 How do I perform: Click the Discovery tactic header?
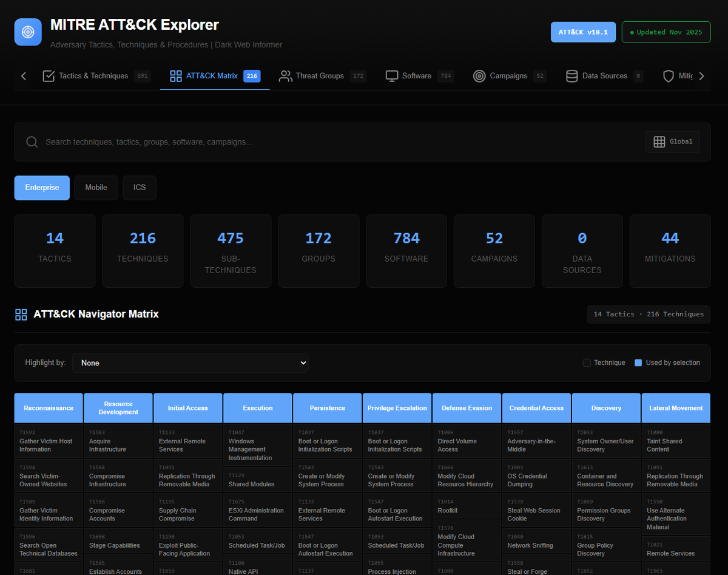(x=607, y=408)
